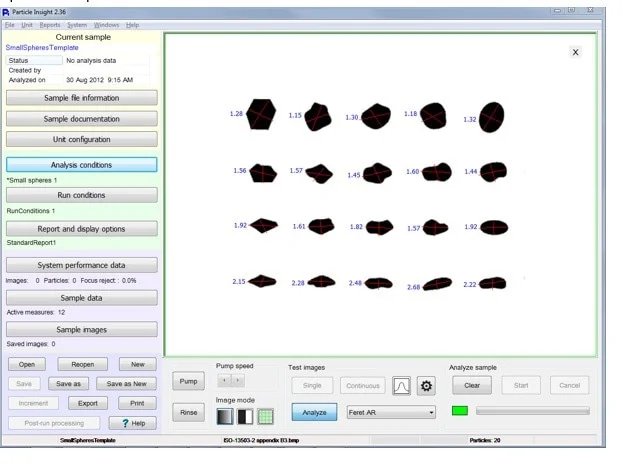Image resolution: width=623 pixels, height=465 pixels.
Task: Increase pump speed with right arrow
Action: [237, 381]
